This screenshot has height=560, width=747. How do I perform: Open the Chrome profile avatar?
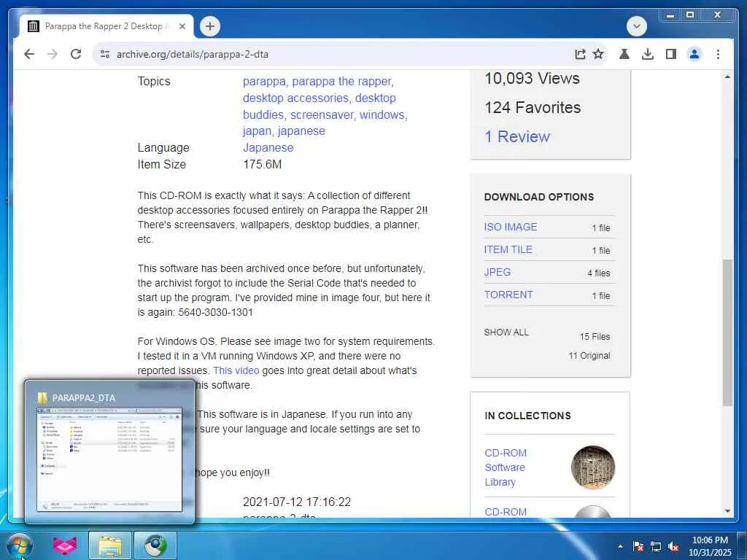pyautogui.click(x=694, y=54)
